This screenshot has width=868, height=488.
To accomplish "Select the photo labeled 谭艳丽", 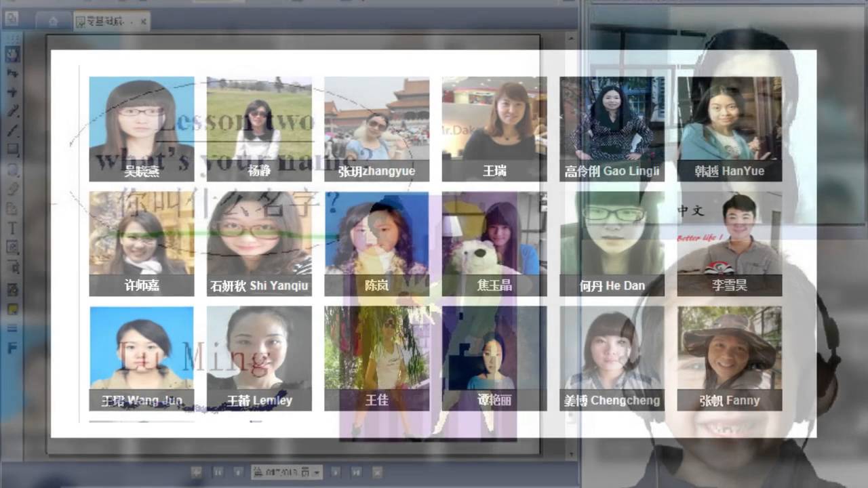I will [494, 359].
